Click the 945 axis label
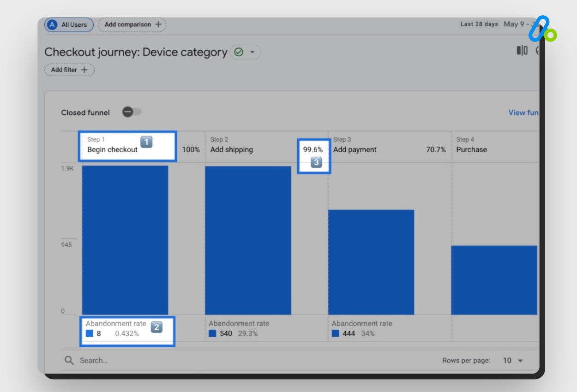 pos(66,244)
